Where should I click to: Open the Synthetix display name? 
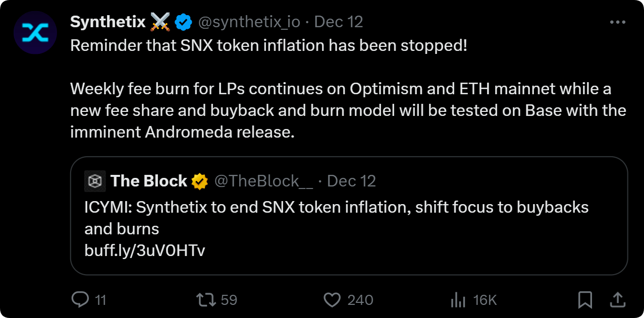click(108, 22)
